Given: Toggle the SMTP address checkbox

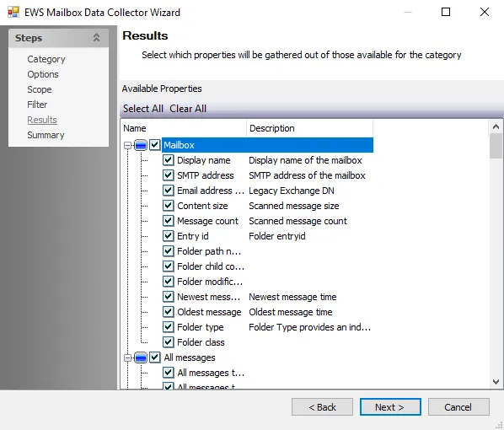Looking at the screenshot, I should point(169,175).
